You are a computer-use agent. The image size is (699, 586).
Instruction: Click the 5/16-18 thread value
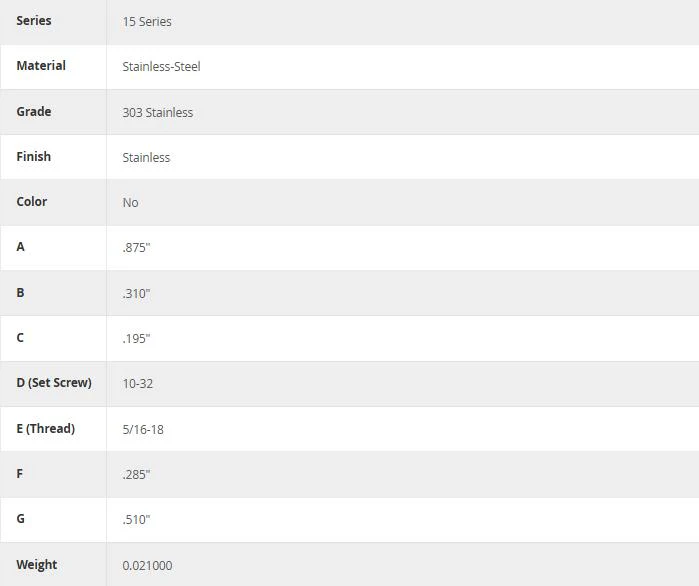pyautogui.click(x=143, y=430)
